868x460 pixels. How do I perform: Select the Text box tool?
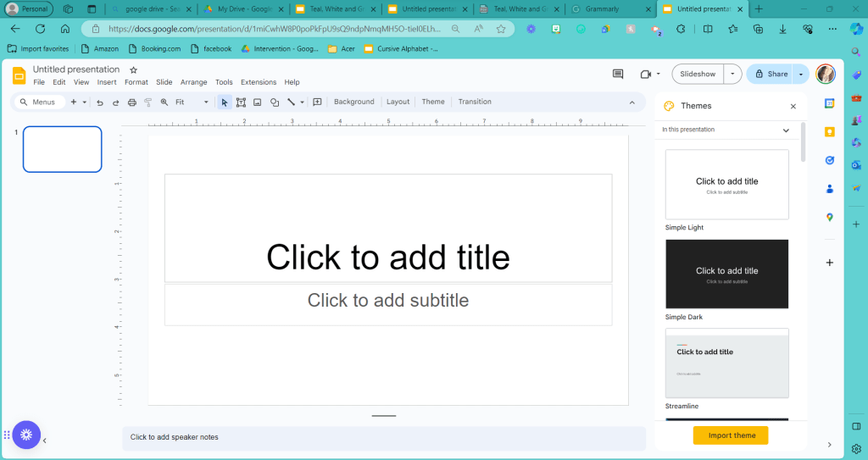[x=241, y=103]
